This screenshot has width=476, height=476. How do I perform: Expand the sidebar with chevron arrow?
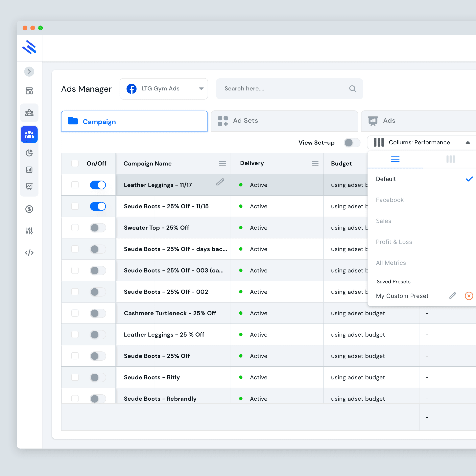pyautogui.click(x=29, y=72)
